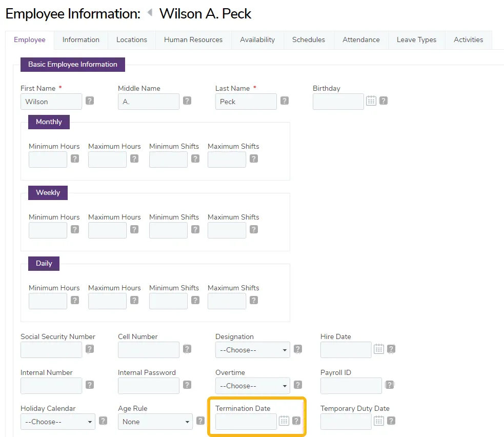Open the Termination Date calendar picker
This screenshot has height=437, width=504.
point(284,421)
